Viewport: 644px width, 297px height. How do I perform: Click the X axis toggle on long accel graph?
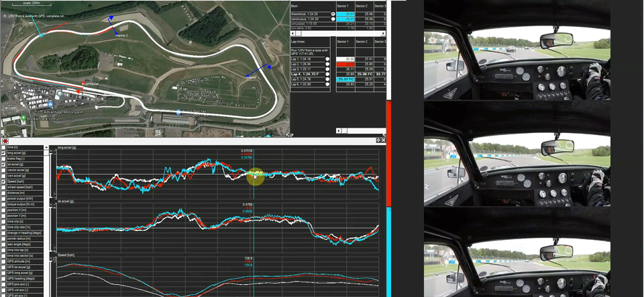52,152
